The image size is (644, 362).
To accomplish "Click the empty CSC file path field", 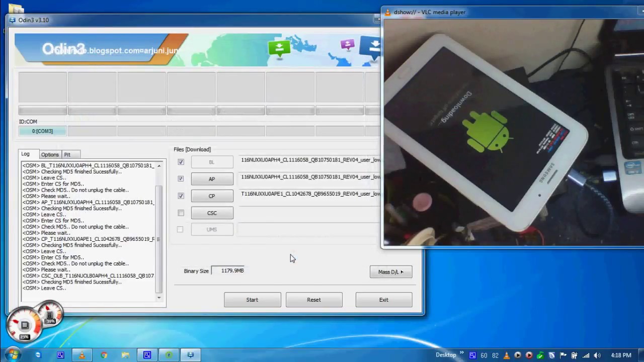I will point(310,213).
